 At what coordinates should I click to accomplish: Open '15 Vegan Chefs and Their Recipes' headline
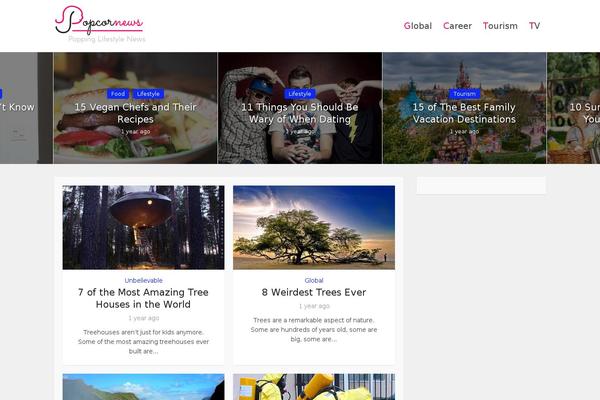[x=135, y=113]
